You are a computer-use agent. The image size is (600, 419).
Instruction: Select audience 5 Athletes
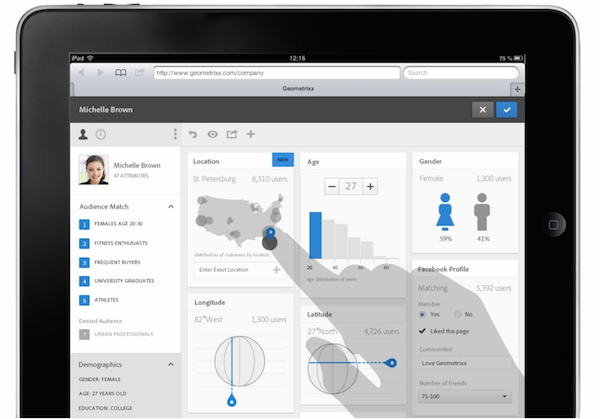[99, 300]
